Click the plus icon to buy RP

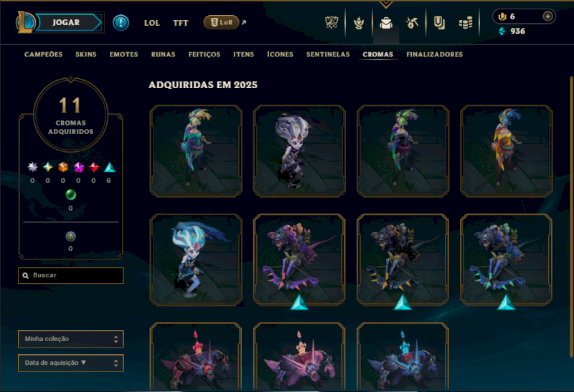(547, 16)
